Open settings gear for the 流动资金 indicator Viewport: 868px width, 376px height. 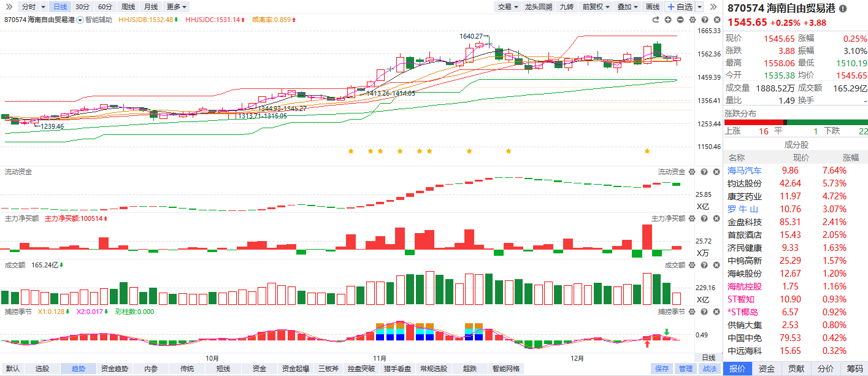[x=692, y=172]
